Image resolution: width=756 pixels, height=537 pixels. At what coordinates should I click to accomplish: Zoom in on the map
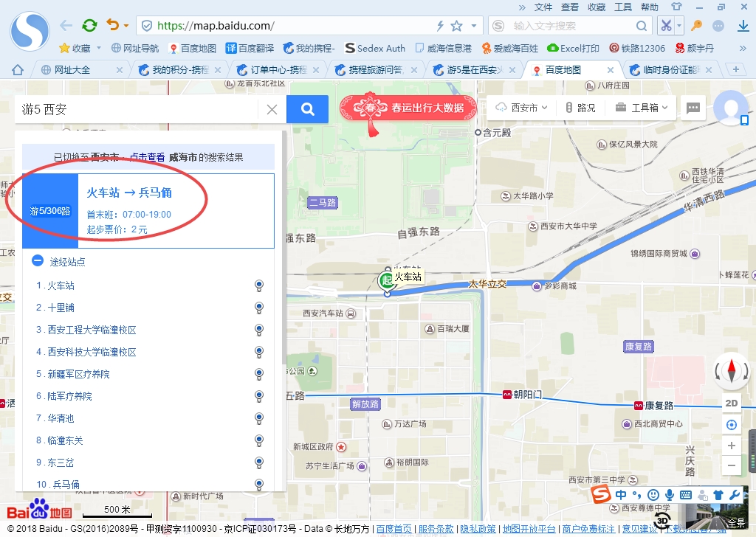click(x=732, y=446)
